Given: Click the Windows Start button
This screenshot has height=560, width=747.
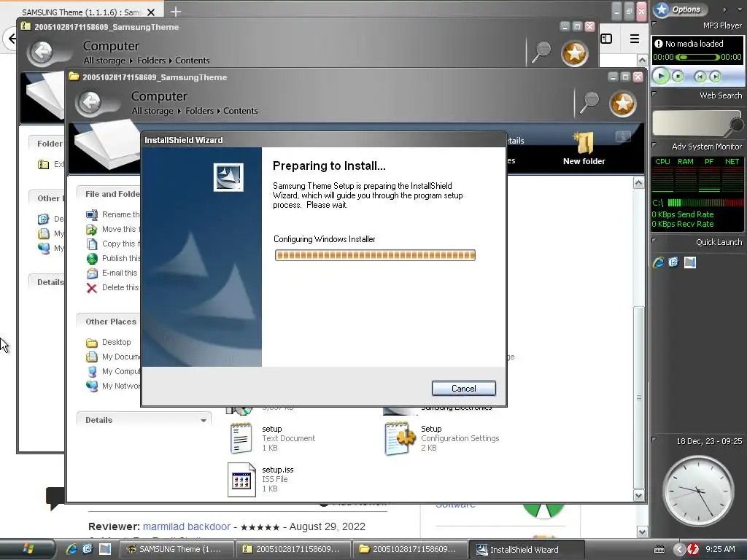Looking at the screenshot, I should pos(28,549).
